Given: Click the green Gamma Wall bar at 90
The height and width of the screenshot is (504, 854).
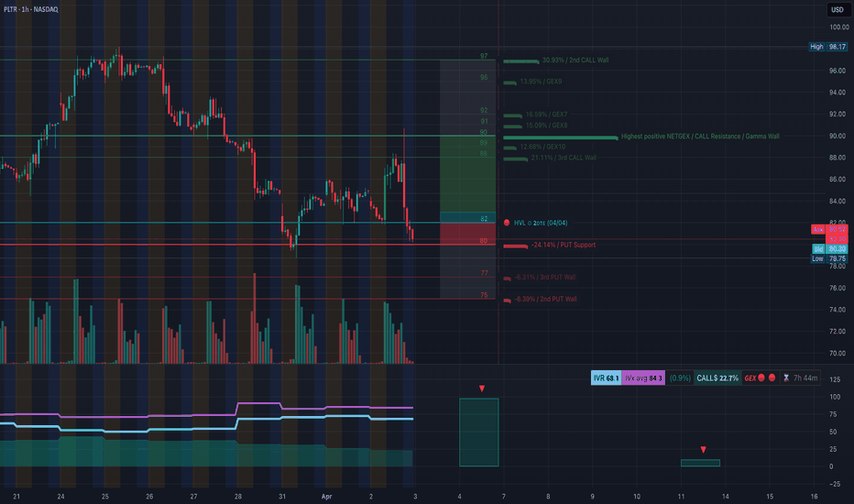Looking at the screenshot, I should [561, 137].
